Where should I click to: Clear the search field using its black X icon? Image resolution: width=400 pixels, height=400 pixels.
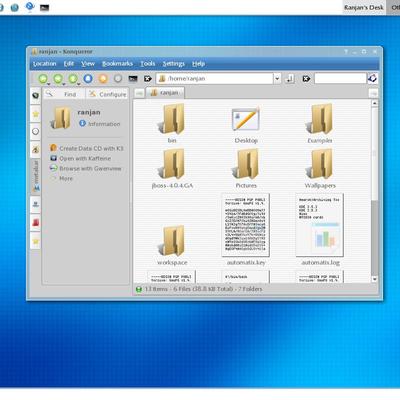pos(306,79)
